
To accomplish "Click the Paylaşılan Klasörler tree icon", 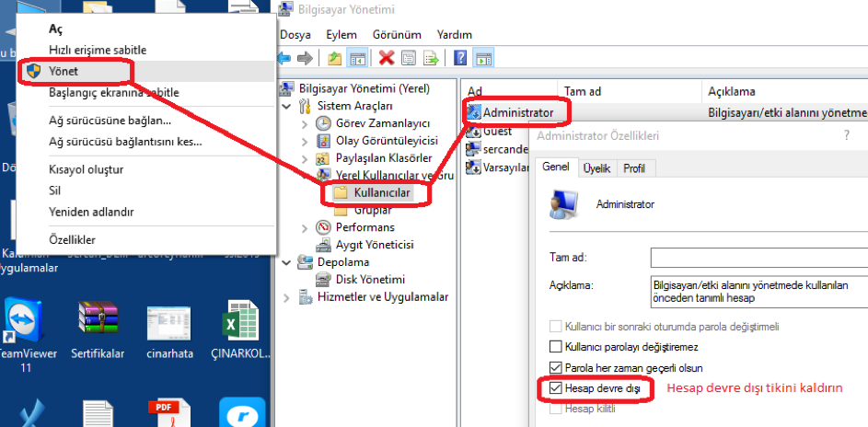I will [x=323, y=158].
